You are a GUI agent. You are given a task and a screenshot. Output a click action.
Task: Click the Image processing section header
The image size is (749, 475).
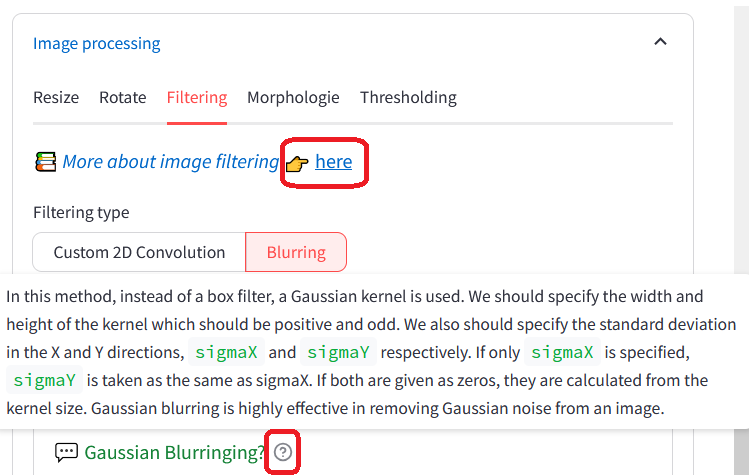coord(96,43)
